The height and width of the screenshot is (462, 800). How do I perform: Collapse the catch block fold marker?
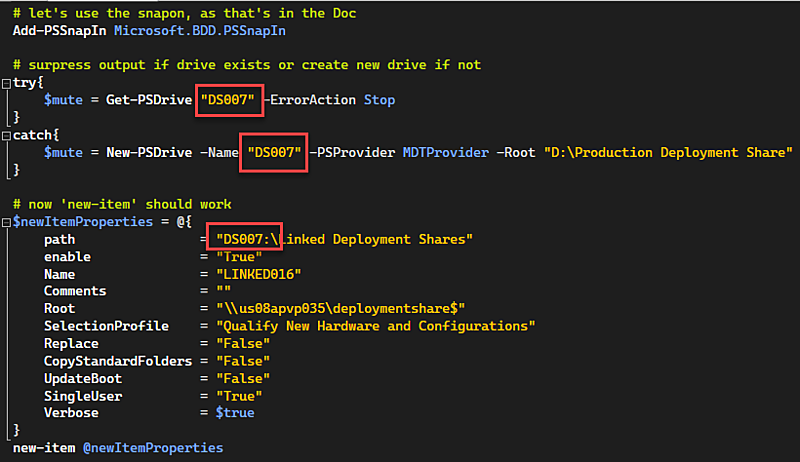(x=6, y=136)
